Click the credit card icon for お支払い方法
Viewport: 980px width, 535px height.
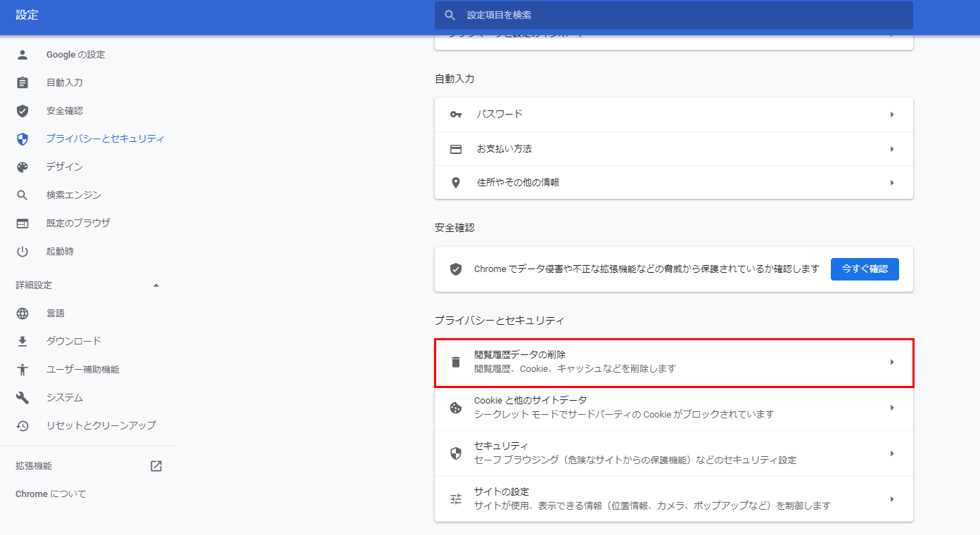[x=456, y=149]
